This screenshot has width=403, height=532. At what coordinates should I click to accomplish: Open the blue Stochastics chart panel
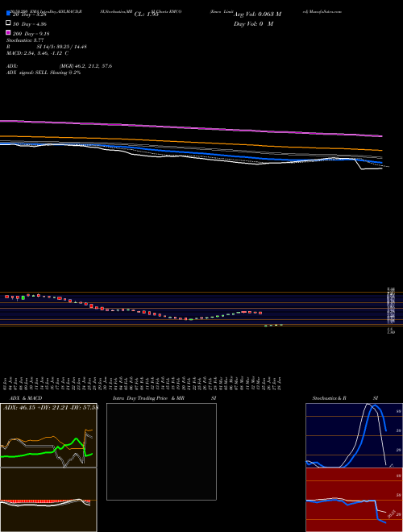354,435
